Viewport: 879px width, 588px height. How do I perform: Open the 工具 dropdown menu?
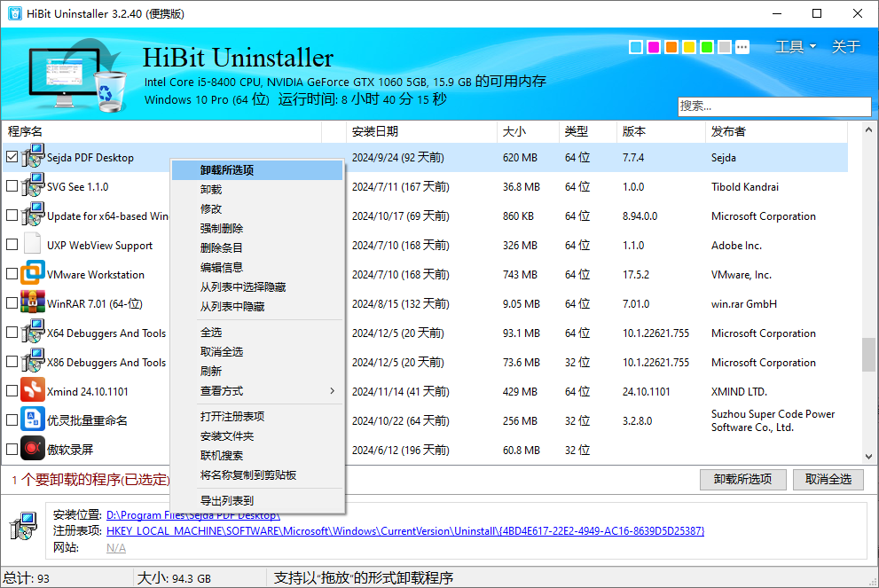coord(789,46)
